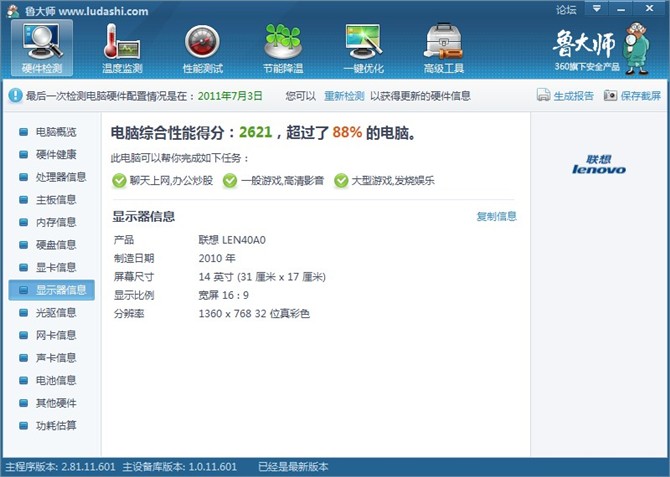Click green check beside 一般游戏,高清影音
Viewport: 670px width, 477px height.
pyautogui.click(x=230, y=181)
